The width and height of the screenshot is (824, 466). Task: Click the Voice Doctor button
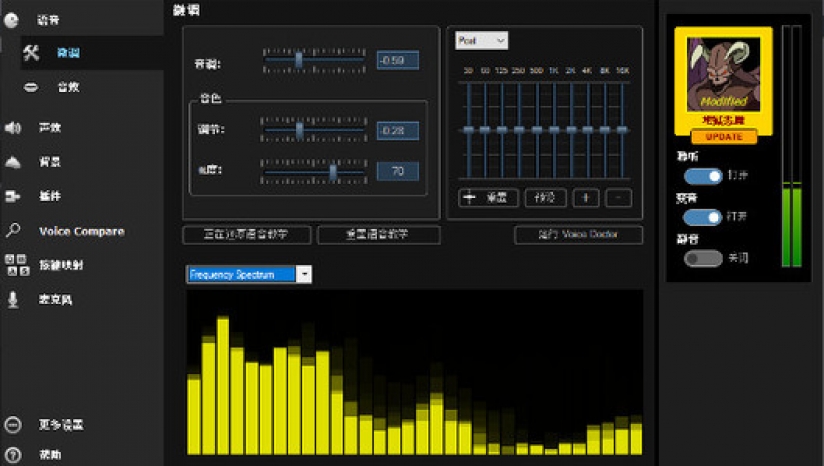click(578, 234)
